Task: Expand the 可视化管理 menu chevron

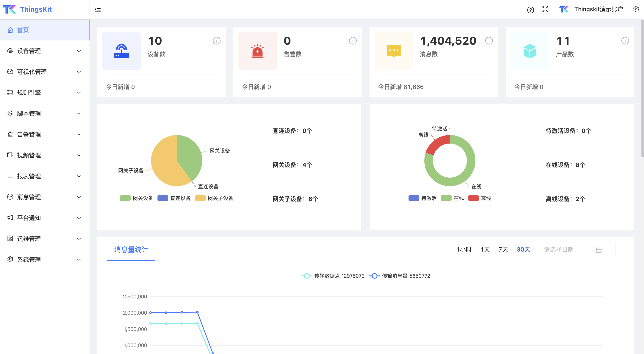Action: [x=79, y=72]
